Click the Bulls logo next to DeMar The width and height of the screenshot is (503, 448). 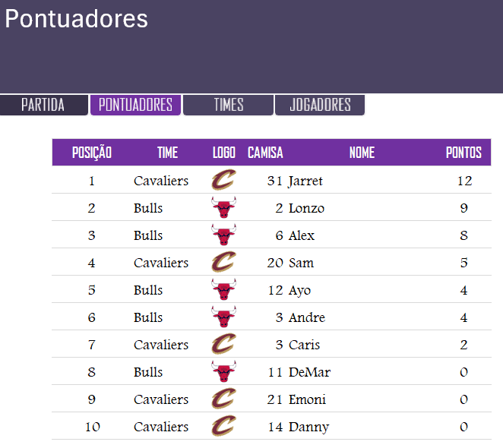223,371
